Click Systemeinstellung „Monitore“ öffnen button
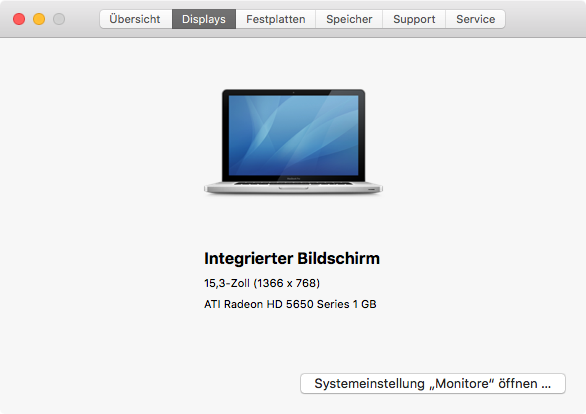Viewport: 586px width, 414px height. pyautogui.click(x=433, y=383)
